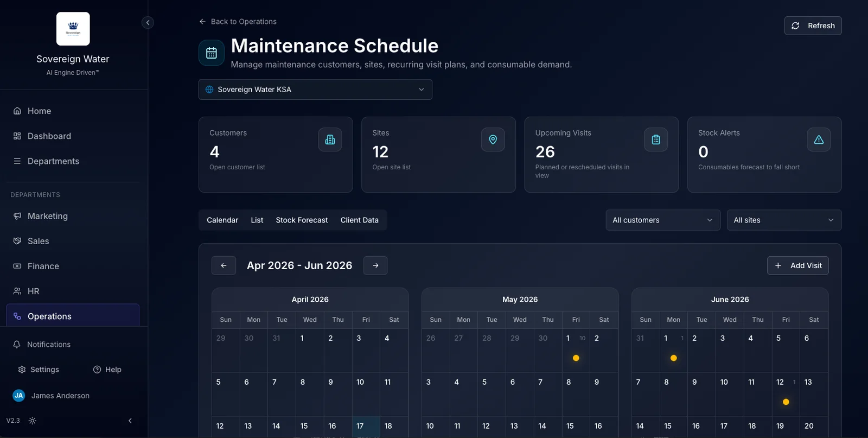The image size is (868, 438).
Task: Collapse sidebar using the bottom-left arrow
Action: [130, 421]
